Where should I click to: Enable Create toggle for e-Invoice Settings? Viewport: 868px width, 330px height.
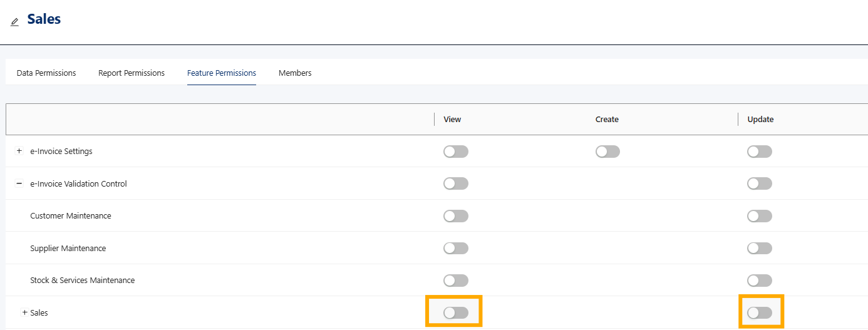click(x=607, y=152)
